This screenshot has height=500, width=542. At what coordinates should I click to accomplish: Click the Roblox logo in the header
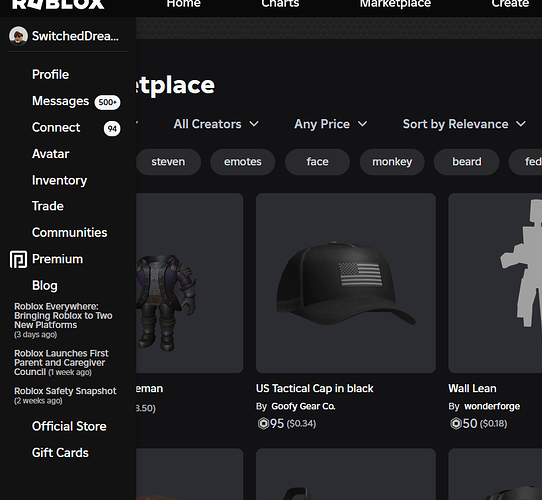(58, 4)
